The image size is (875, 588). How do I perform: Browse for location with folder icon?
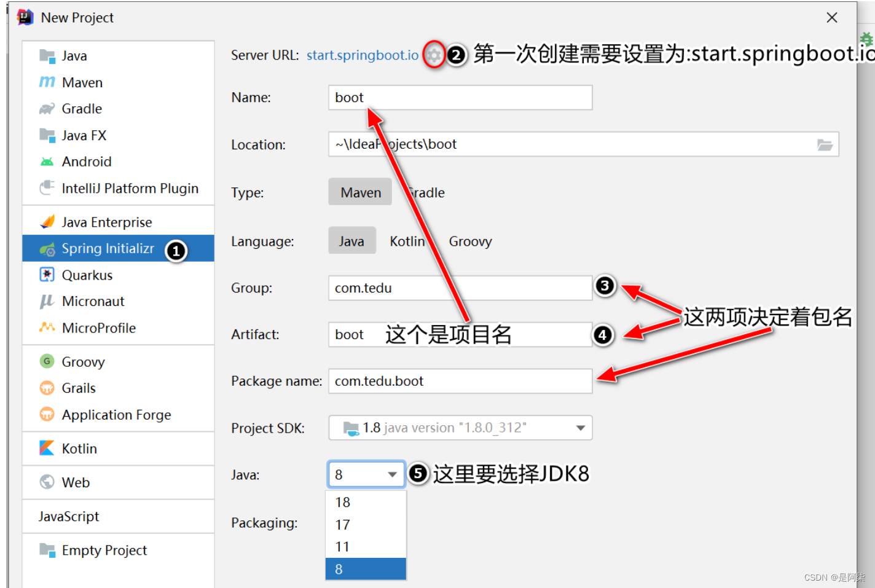[825, 144]
